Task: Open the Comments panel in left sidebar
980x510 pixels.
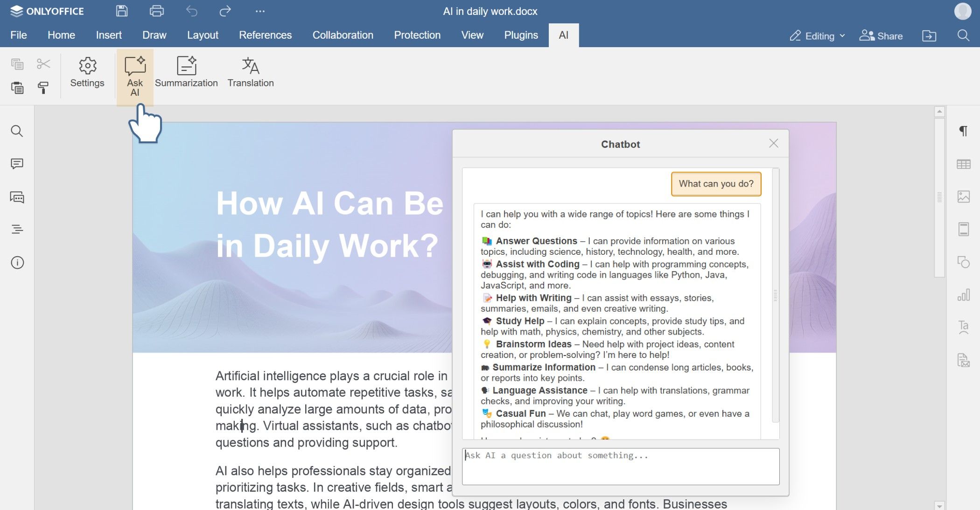Action: tap(17, 164)
